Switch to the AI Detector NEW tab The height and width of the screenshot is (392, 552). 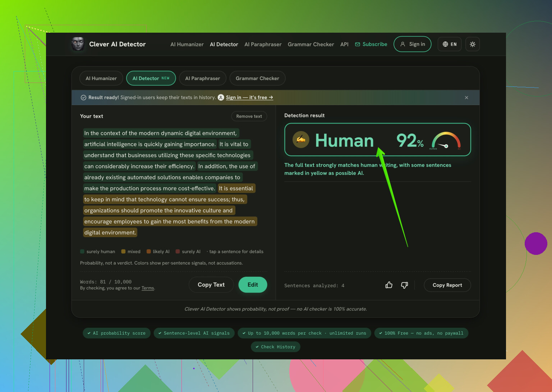pos(151,78)
